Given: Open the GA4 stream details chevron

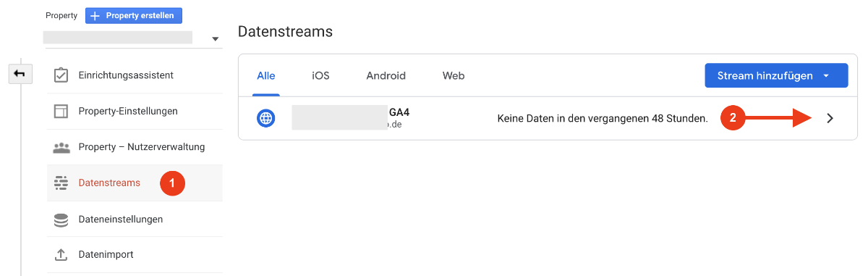Looking at the screenshot, I should (830, 118).
